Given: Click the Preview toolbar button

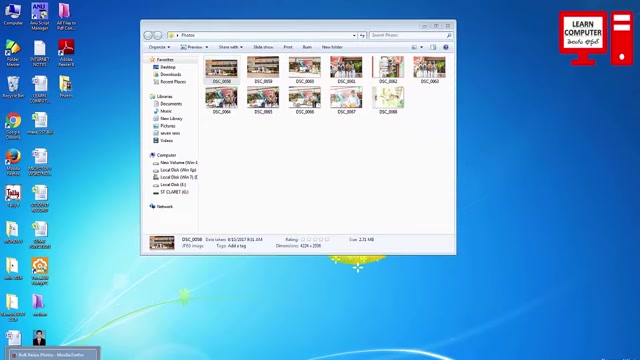Looking at the screenshot, I should pos(191,47).
